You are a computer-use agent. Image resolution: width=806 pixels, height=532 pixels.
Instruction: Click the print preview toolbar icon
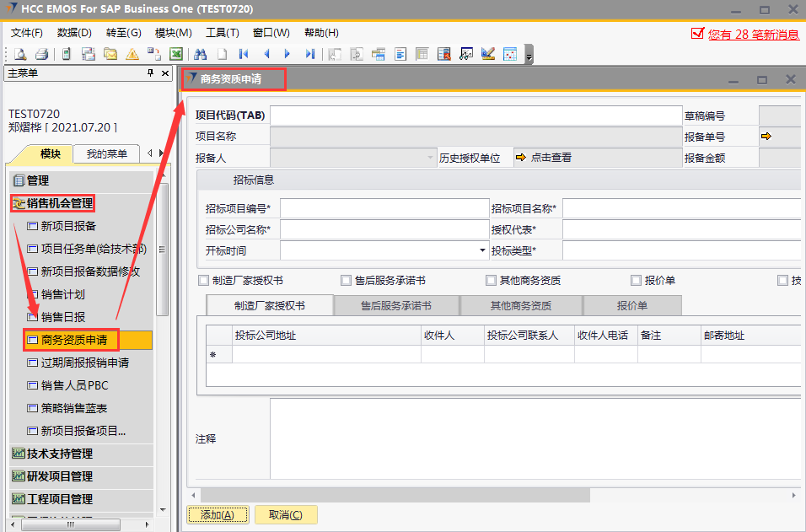pyautogui.click(x=19, y=54)
